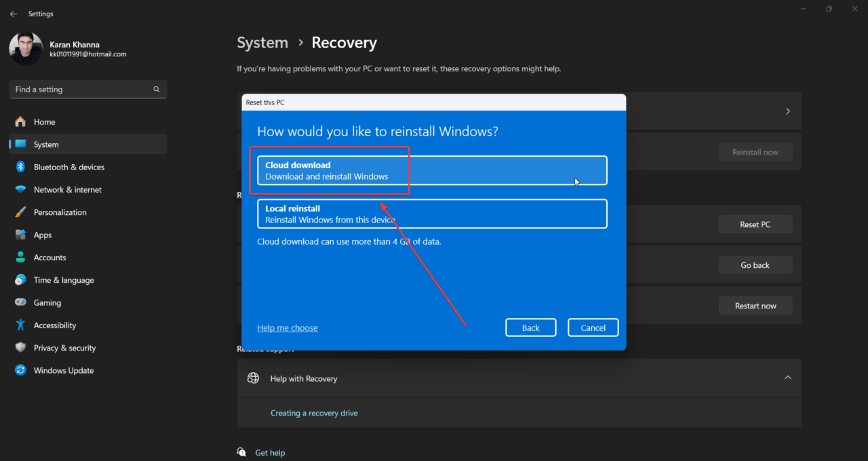
Task: Open Creating a recovery drive link
Action: pyautogui.click(x=314, y=413)
